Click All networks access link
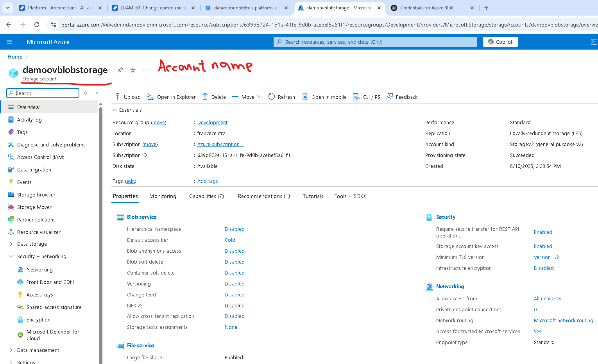Viewport: 598px width, 364px height. pos(547,298)
